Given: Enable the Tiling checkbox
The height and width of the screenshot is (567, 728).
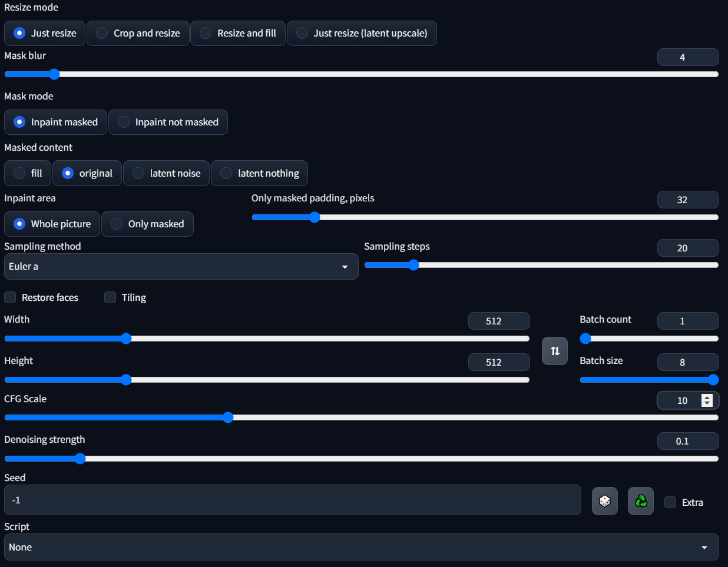Looking at the screenshot, I should (110, 297).
